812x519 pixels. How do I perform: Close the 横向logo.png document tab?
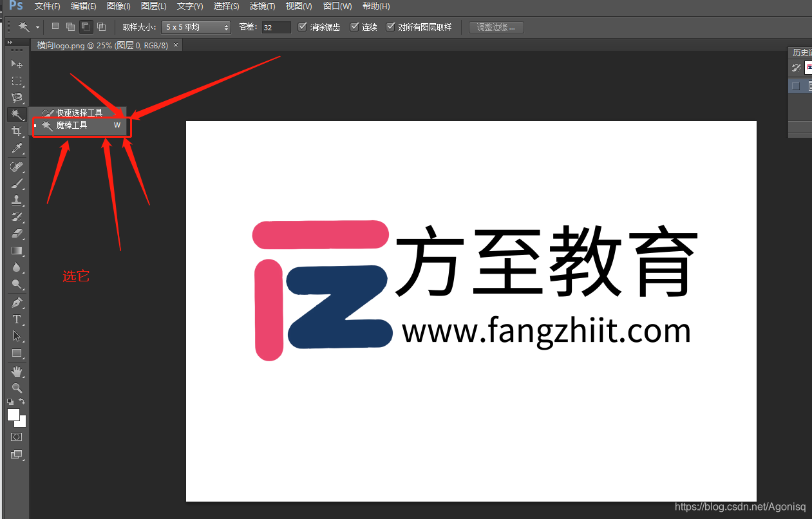click(176, 45)
